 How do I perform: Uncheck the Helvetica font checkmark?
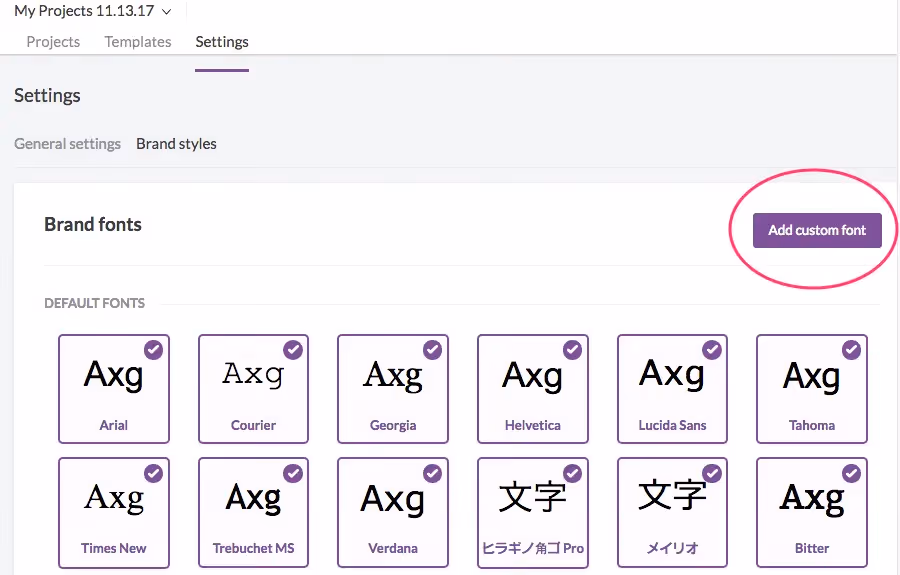tap(572, 349)
